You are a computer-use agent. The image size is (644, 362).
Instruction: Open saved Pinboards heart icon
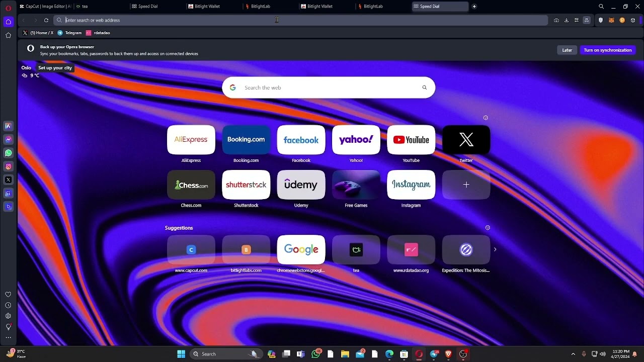[8, 295]
